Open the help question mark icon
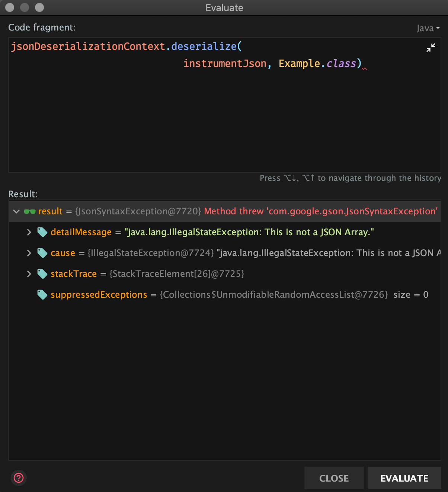The width and height of the screenshot is (448, 492). pyautogui.click(x=19, y=478)
